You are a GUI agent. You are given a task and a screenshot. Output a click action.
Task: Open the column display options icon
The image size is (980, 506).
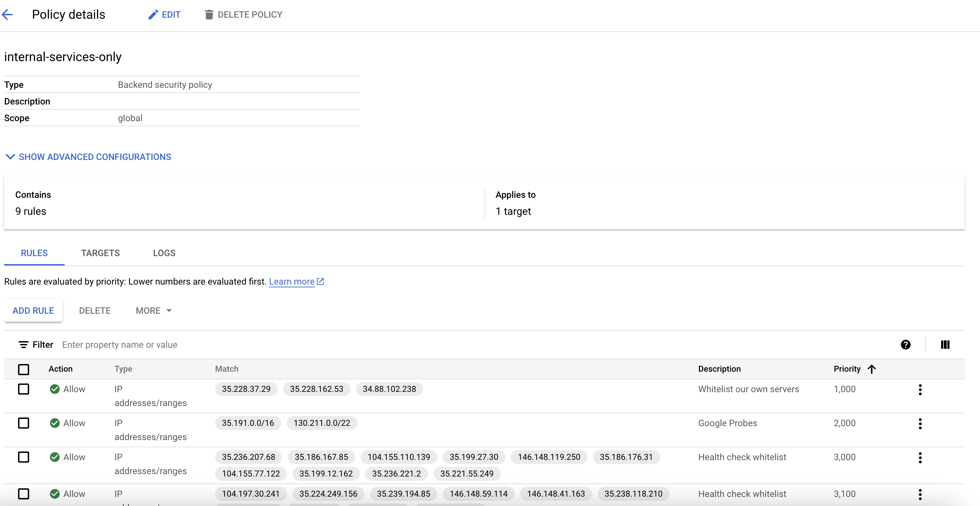click(945, 345)
